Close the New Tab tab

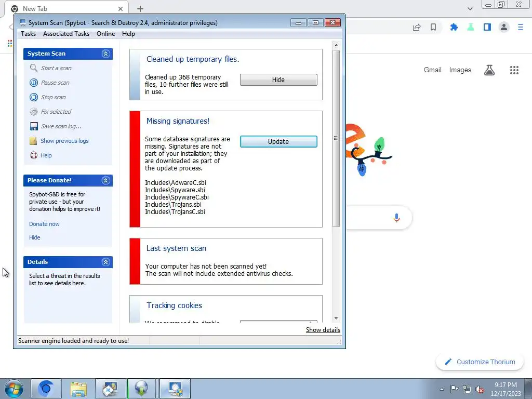point(121,9)
